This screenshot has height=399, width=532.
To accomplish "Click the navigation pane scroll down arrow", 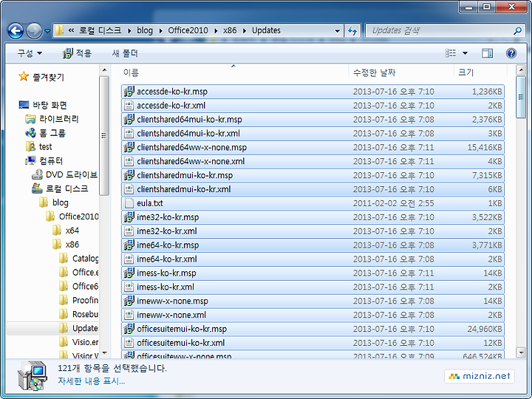I will [x=104, y=353].
